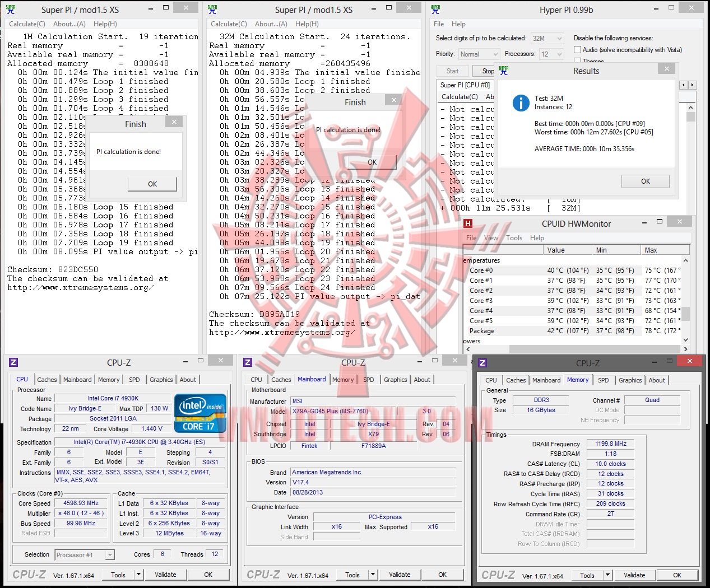Open the File menu in Hyper PI
This screenshot has width=710, height=588.
(439, 24)
